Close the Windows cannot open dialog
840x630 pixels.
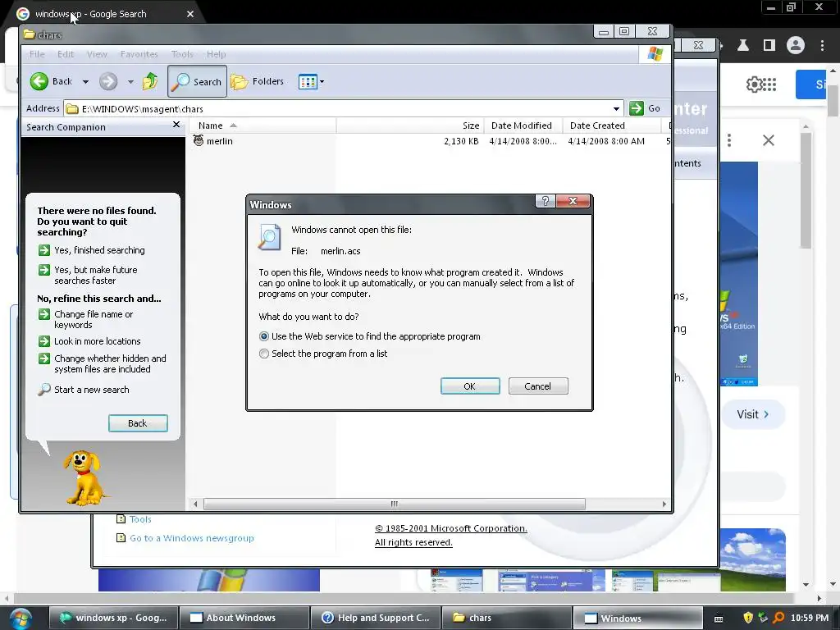pyautogui.click(x=573, y=201)
